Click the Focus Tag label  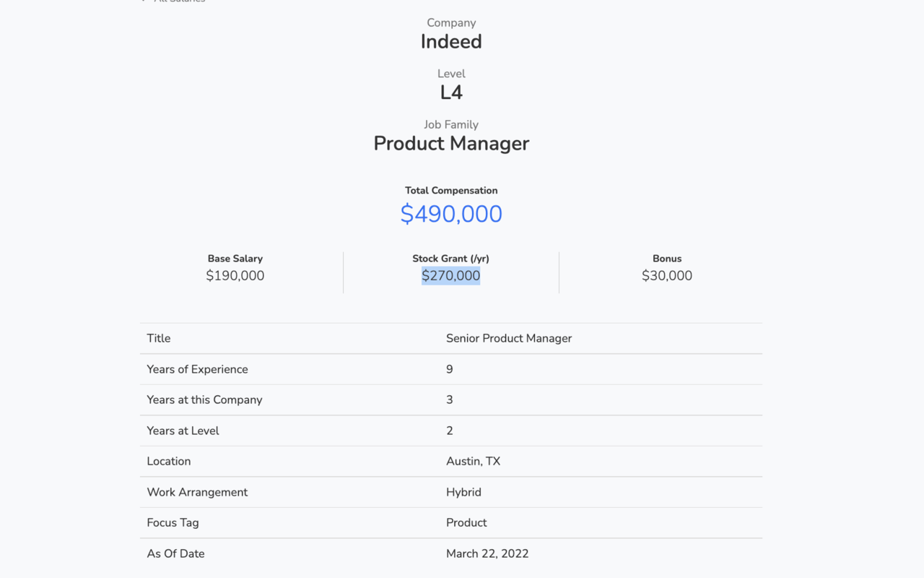pyautogui.click(x=173, y=522)
